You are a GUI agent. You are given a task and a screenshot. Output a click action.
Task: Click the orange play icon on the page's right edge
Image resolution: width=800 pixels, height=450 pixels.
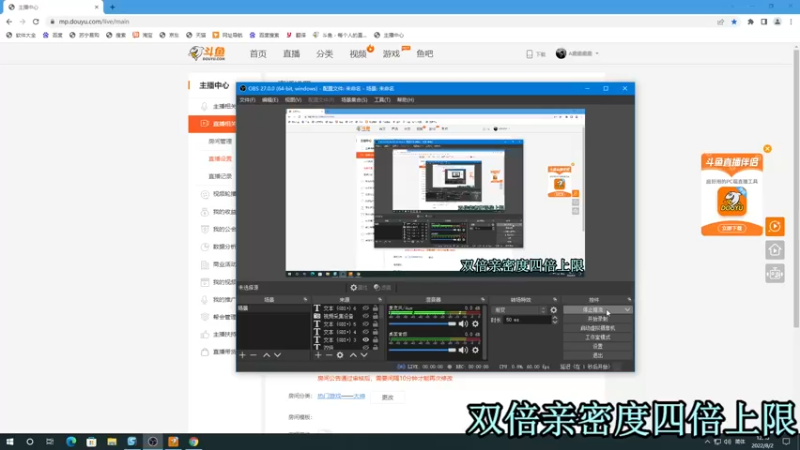(x=774, y=227)
